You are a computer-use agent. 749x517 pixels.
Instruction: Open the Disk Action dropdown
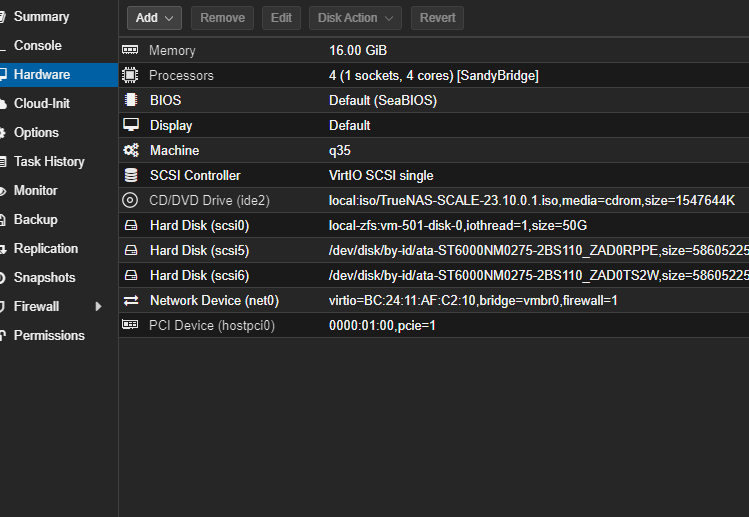[x=355, y=17]
